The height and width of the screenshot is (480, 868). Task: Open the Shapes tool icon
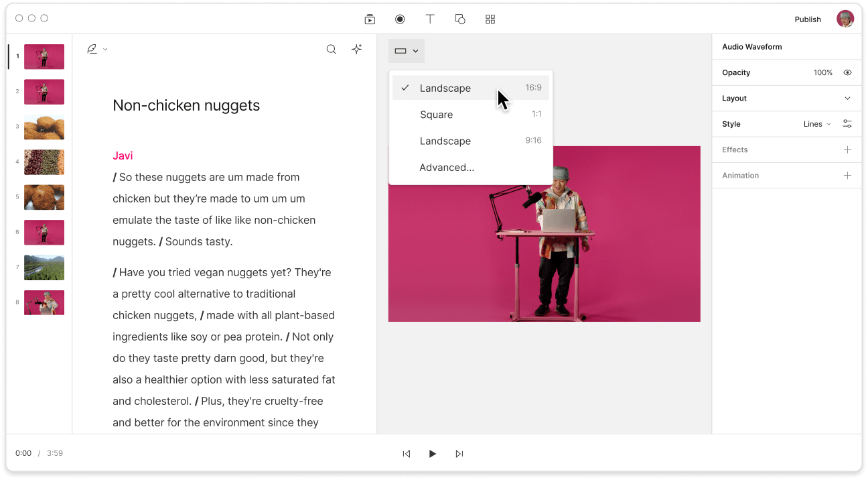point(460,19)
